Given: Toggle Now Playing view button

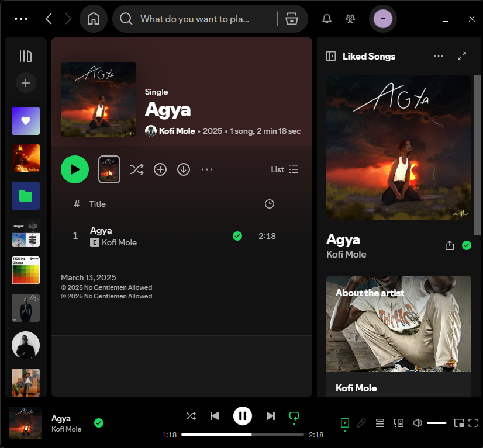Looking at the screenshot, I should click(x=344, y=423).
